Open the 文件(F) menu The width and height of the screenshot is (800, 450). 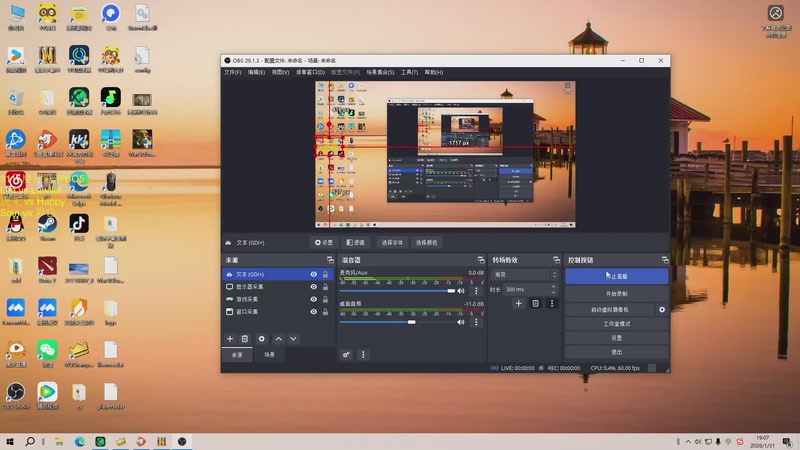coord(233,72)
